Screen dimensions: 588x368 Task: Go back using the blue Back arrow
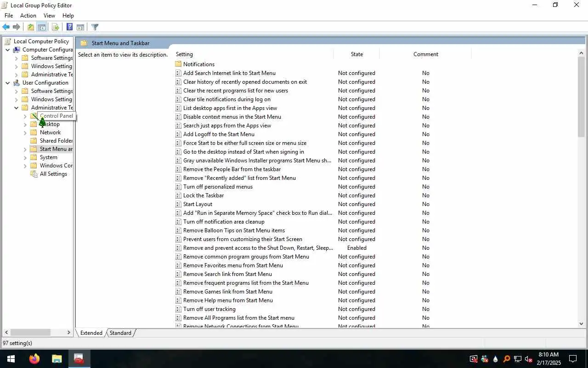pyautogui.click(x=6, y=27)
